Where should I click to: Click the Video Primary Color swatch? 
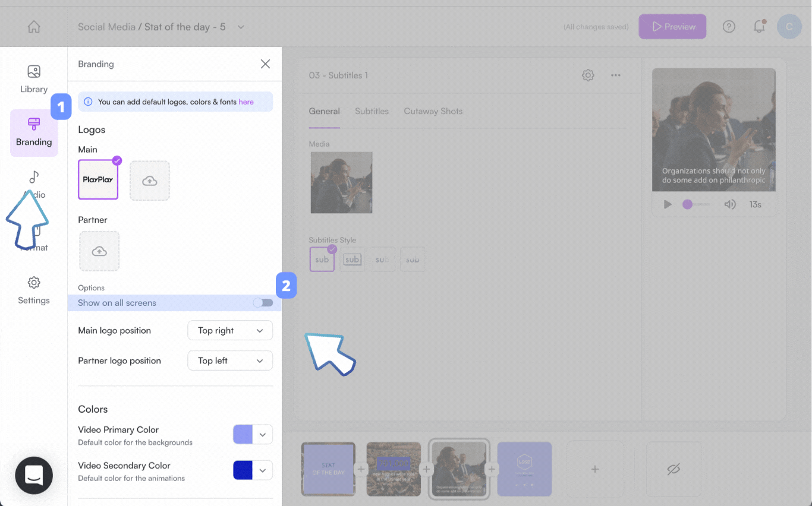coord(243,435)
